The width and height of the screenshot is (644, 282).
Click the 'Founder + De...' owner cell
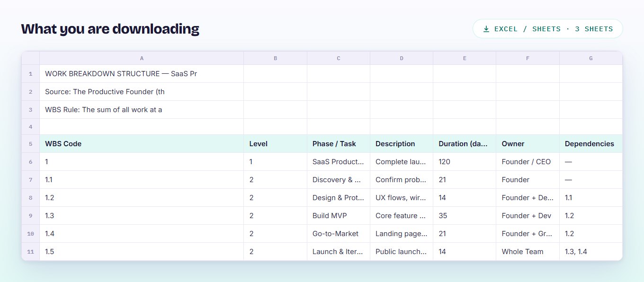point(528,198)
